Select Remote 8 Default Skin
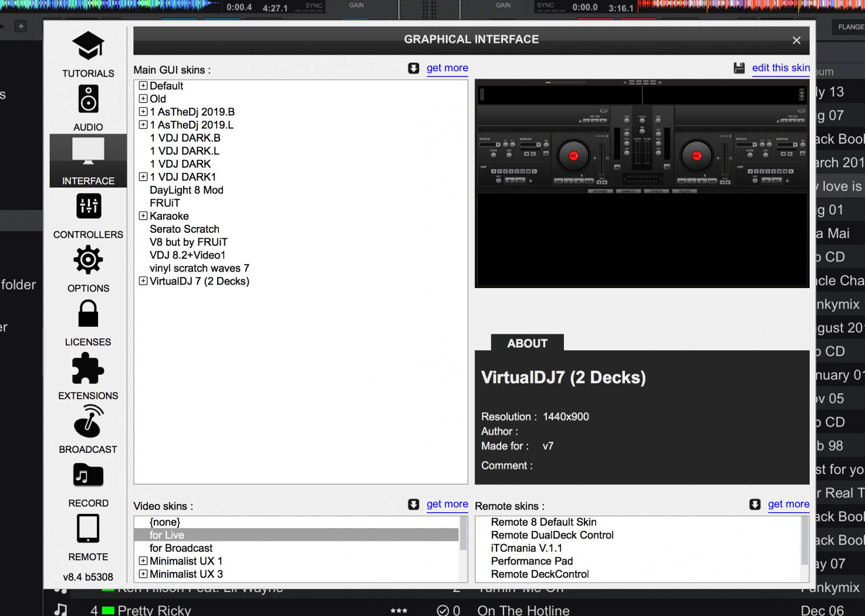 pyautogui.click(x=543, y=522)
